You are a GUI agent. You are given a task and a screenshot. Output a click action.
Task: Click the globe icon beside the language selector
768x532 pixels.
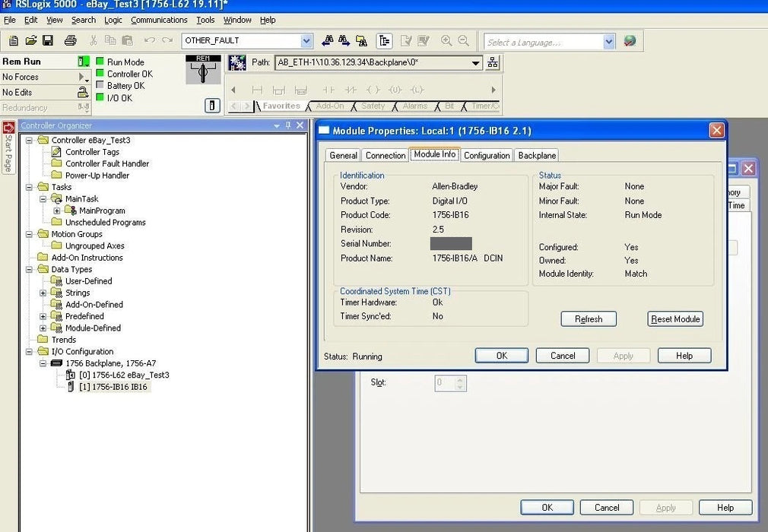[630, 41]
